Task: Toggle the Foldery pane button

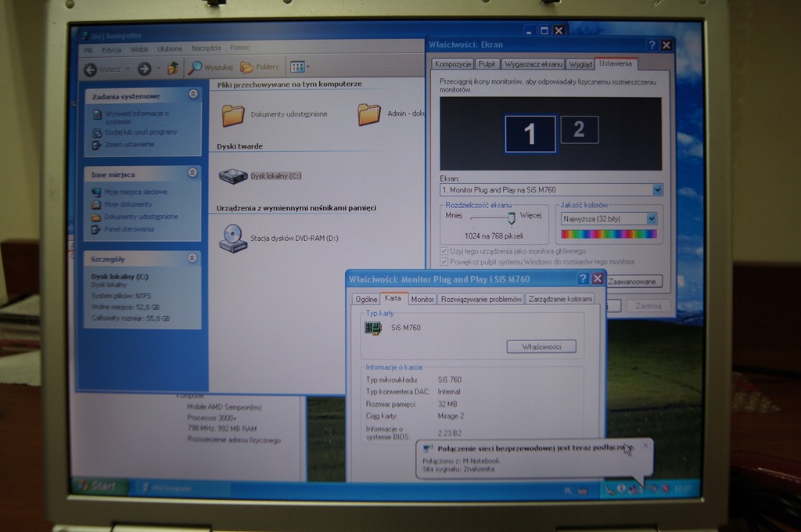Action: 260,67
